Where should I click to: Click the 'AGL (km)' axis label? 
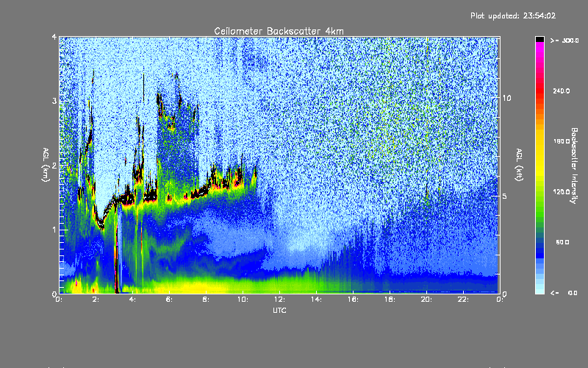46,165
